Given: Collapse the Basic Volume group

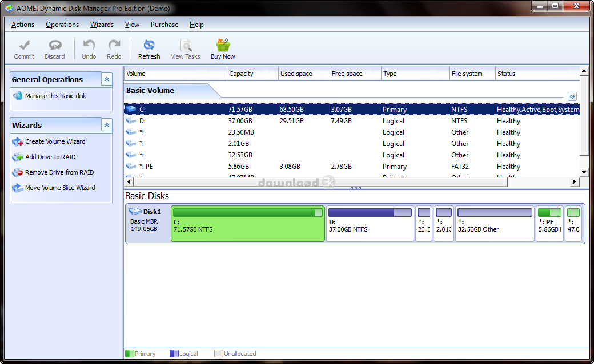Looking at the screenshot, I should (x=572, y=96).
